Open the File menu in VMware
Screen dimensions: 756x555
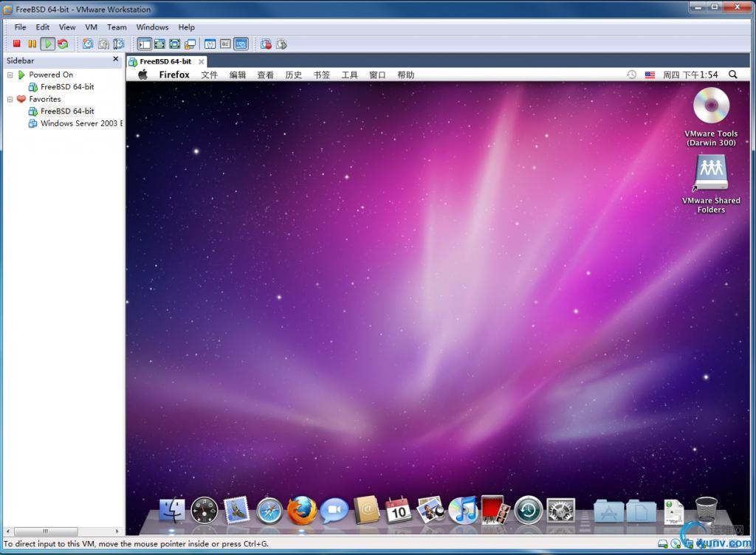pyautogui.click(x=20, y=27)
